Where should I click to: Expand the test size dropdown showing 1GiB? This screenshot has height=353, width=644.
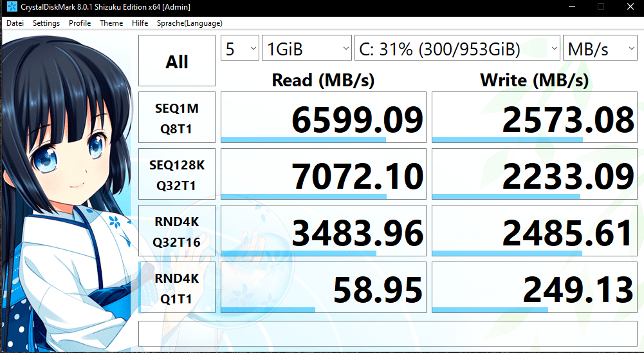click(x=307, y=48)
